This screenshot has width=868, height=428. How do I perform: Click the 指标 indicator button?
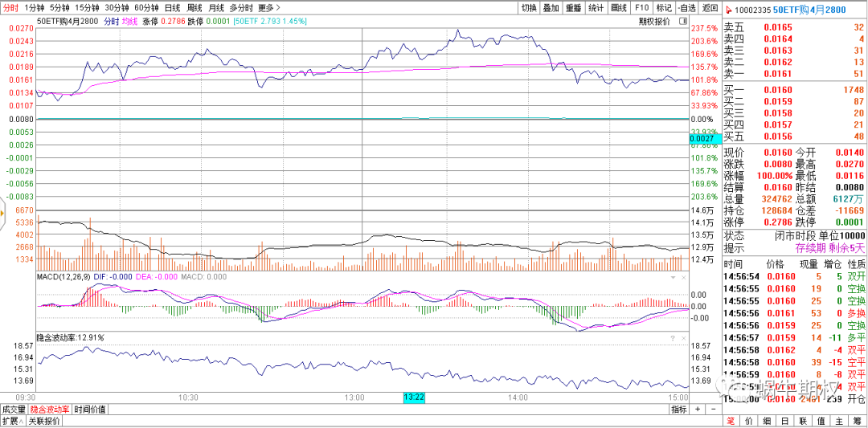pos(678,410)
